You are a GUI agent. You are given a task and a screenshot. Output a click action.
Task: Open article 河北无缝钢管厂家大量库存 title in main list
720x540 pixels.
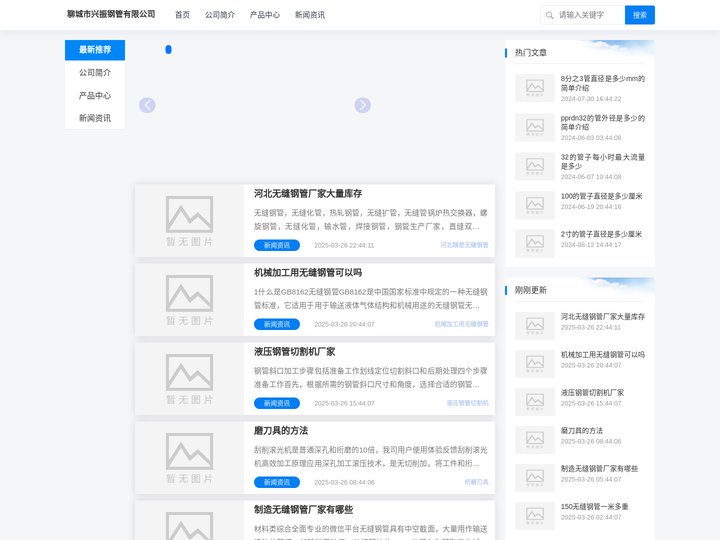pyautogui.click(x=308, y=193)
